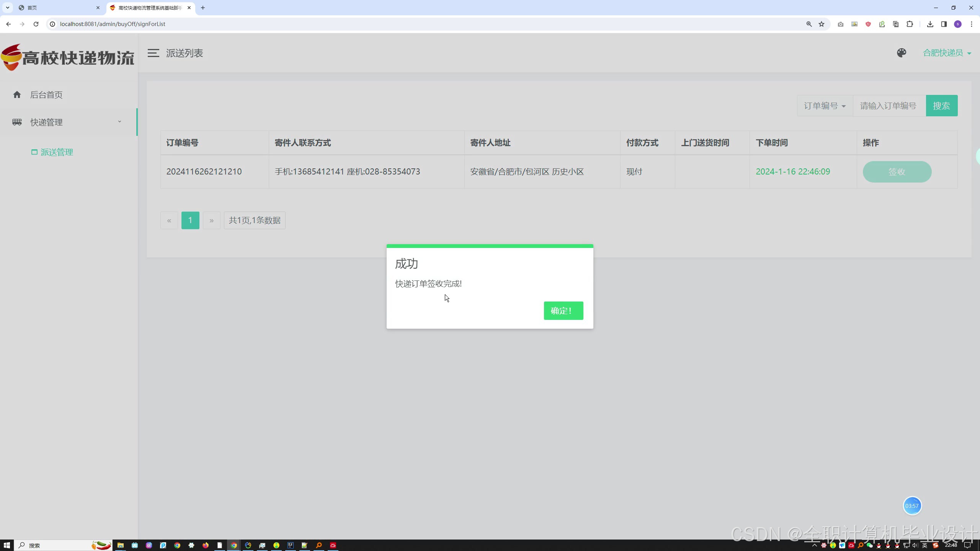Expand the 合肥快递员 user dropdown
This screenshot has width=980, height=551.
tap(947, 53)
